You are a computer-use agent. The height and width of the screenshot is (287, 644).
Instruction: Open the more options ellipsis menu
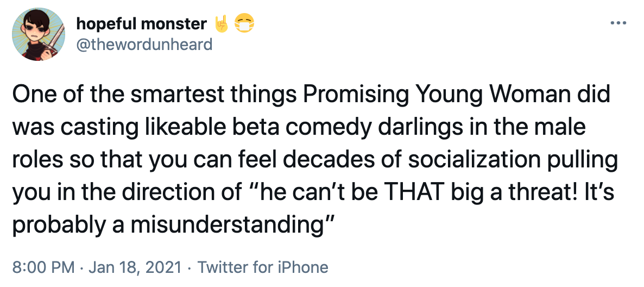point(617,23)
